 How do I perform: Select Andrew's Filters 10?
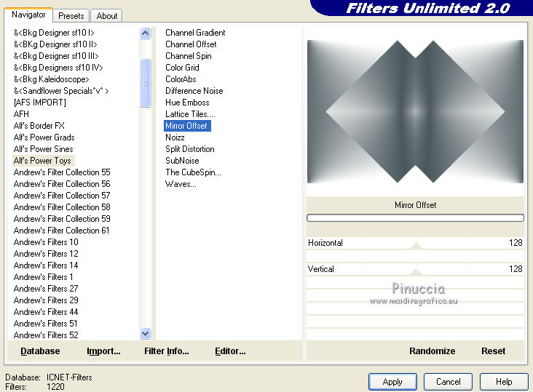pos(46,242)
